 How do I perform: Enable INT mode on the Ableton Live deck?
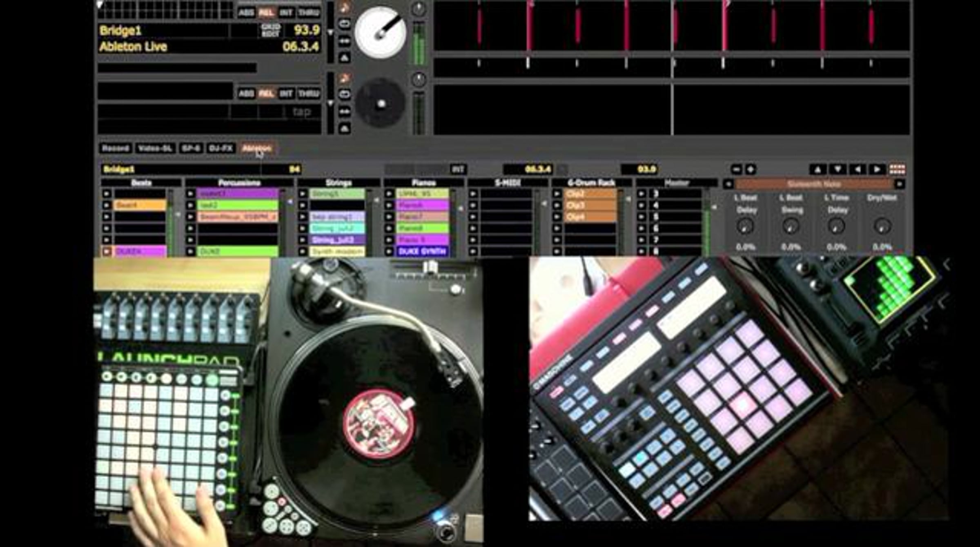coord(286,13)
